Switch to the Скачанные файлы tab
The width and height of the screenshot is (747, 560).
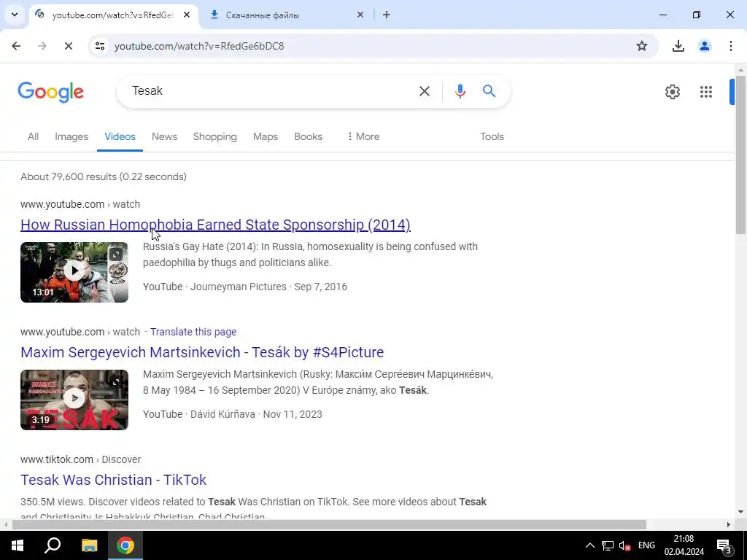pyautogui.click(x=262, y=15)
